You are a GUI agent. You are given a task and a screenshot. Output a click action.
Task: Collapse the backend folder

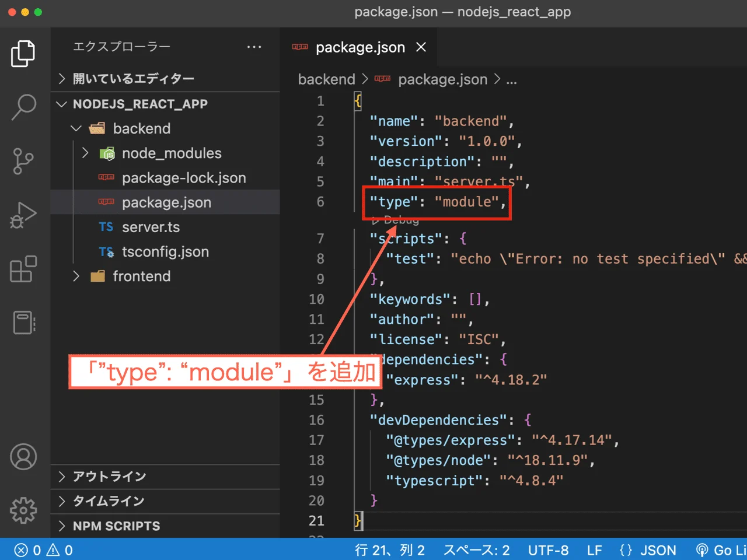[x=142, y=128]
